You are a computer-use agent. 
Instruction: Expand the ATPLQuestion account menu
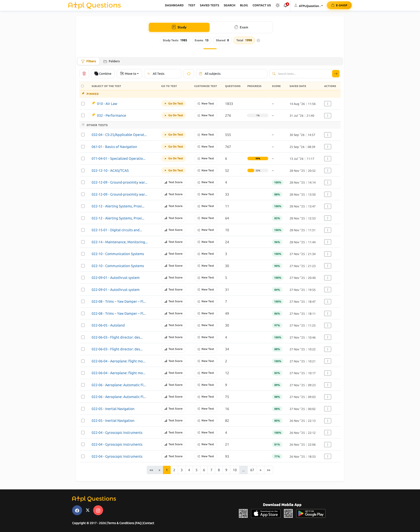point(309,6)
